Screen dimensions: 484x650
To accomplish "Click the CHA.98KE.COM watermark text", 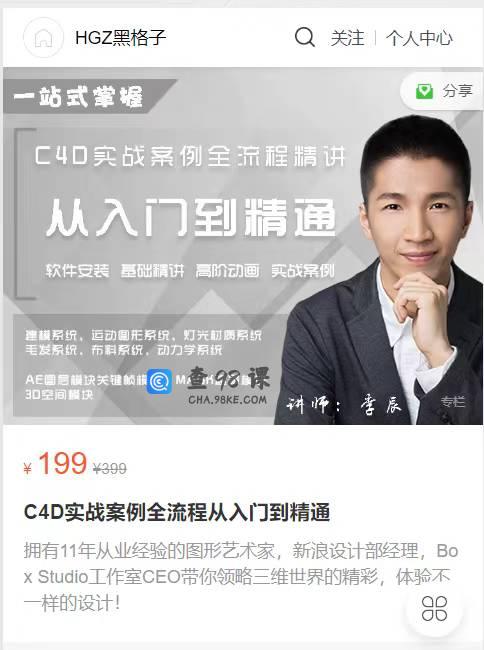I will pos(227,400).
